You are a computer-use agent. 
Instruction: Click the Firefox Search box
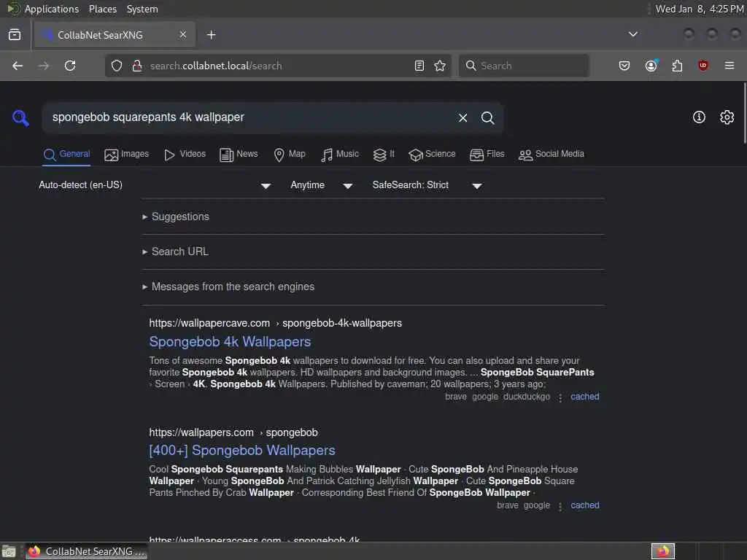click(x=524, y=66)
